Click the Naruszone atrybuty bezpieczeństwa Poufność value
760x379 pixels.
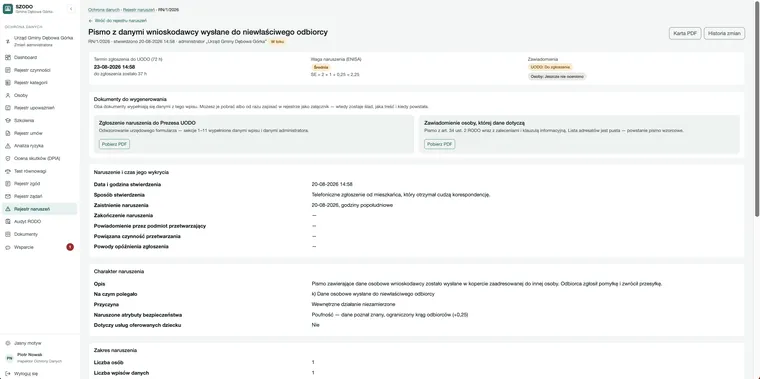click(390, 315)
